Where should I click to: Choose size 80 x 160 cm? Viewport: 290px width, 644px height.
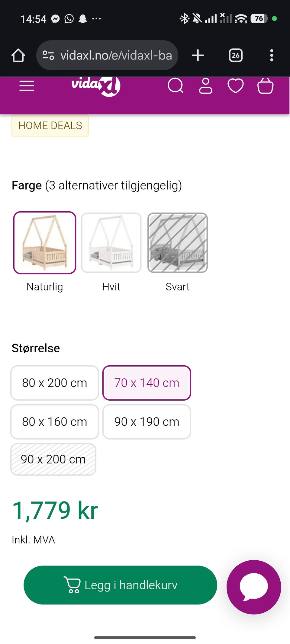(x=55, y=422)
